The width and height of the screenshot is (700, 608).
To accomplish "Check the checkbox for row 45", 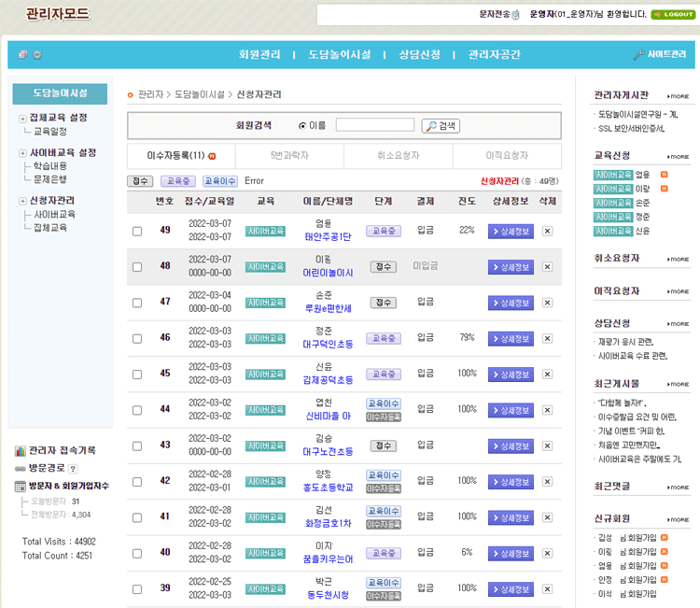I will tap(137, 374).
